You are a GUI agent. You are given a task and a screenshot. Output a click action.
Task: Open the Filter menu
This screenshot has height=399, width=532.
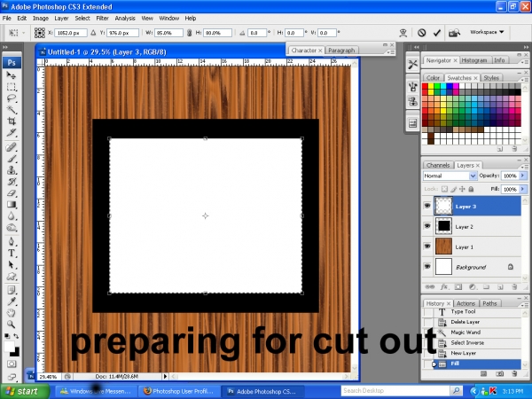click(x=102, y=19)
